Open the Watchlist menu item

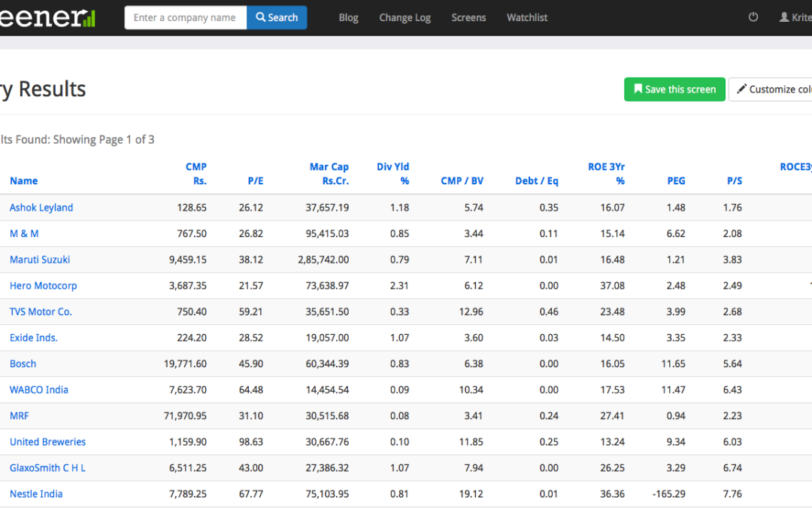pos(527,17)
